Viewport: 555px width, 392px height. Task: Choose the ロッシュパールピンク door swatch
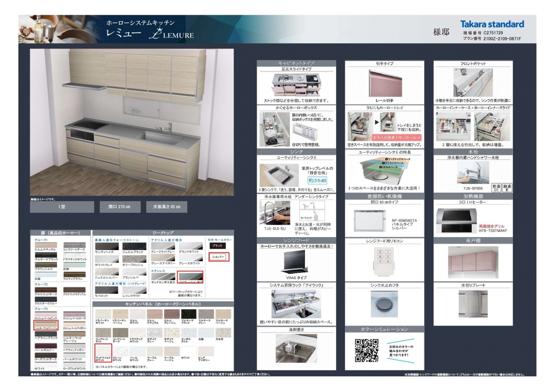[46, 314]
